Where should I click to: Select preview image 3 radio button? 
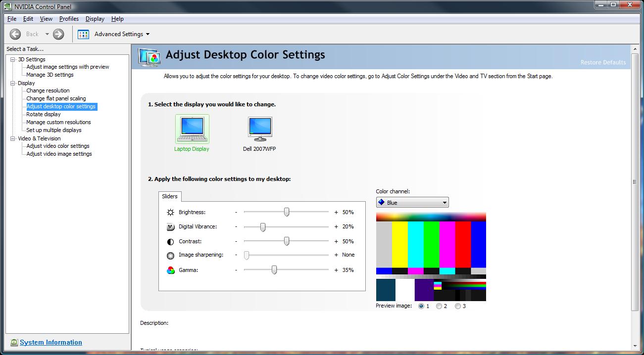[x=458, y=306]
